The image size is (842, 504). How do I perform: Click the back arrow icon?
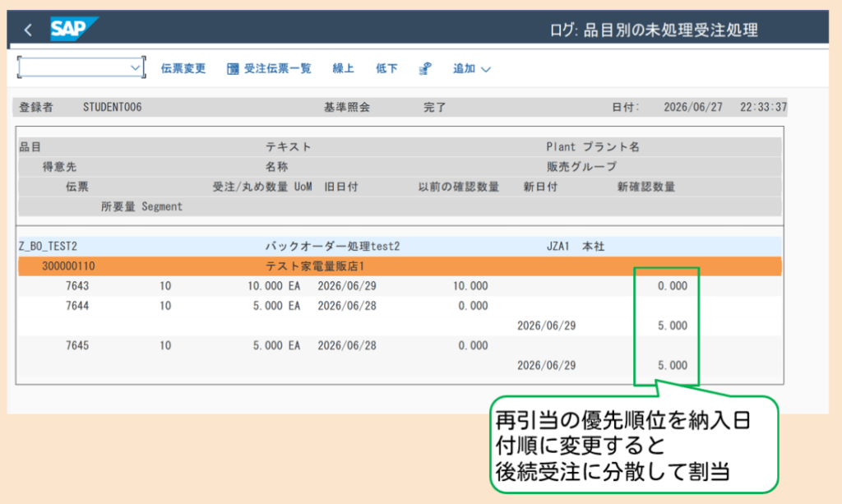point(28,30)
